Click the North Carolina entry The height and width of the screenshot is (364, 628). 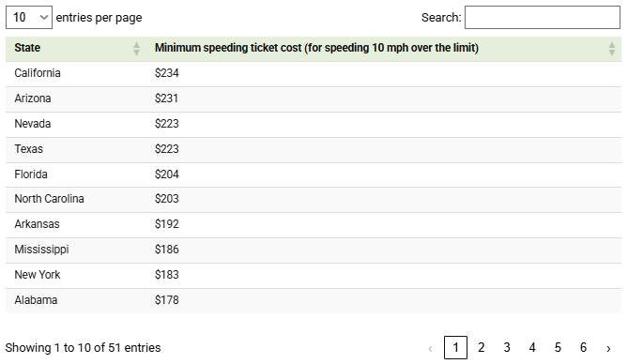pos(49,199)
